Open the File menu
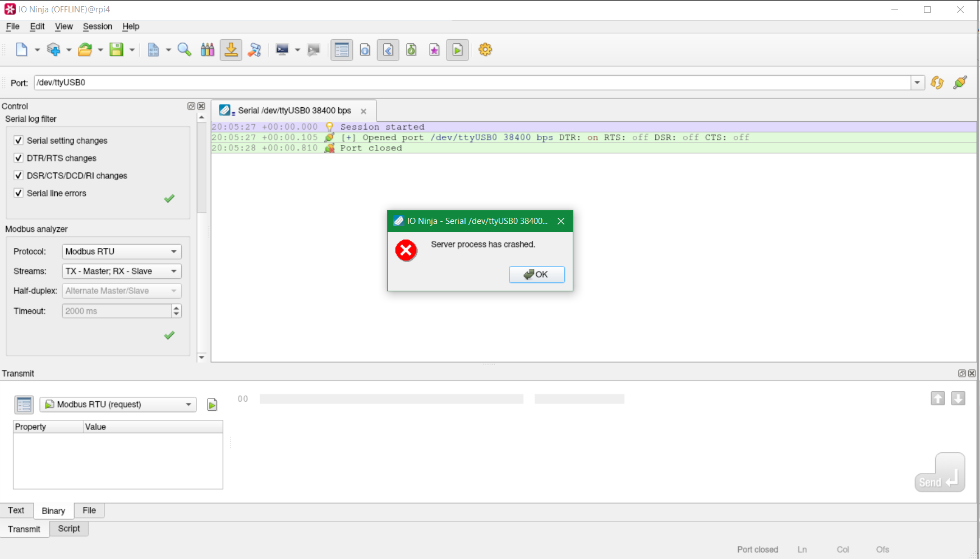The width and height of the screenshot is (980, 559). pyautogui.click(x=12, y=26)
